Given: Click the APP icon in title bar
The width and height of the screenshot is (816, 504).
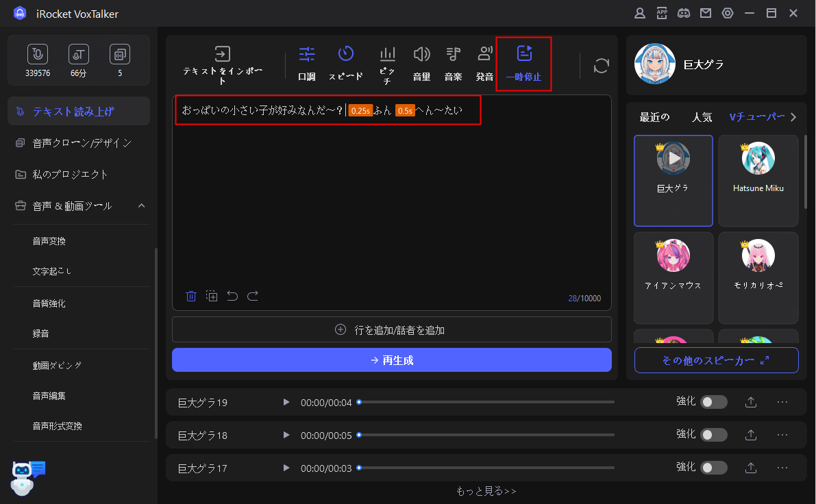Looking at the screenshot, I should 662,14.
